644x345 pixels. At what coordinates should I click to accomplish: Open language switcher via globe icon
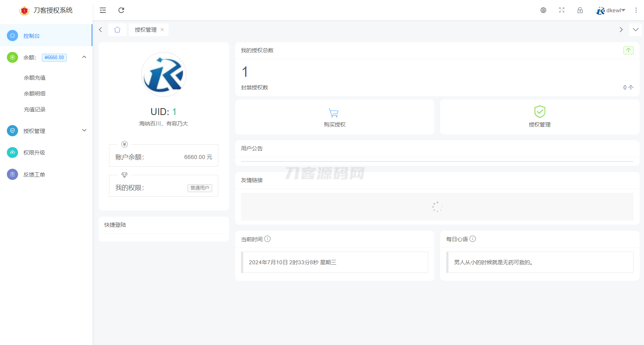pos(543,10)
